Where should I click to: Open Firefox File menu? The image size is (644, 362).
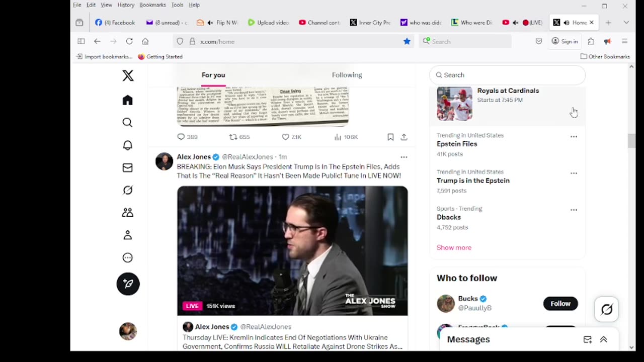click(77, 5)
